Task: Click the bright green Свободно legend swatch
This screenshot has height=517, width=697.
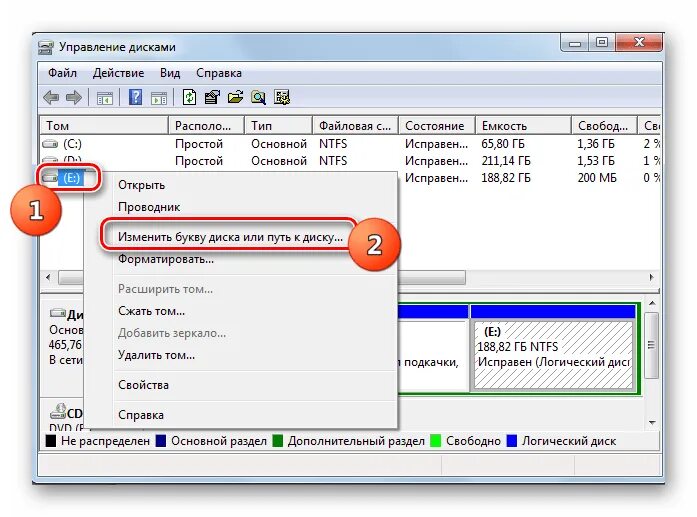Action: [436, 441]
